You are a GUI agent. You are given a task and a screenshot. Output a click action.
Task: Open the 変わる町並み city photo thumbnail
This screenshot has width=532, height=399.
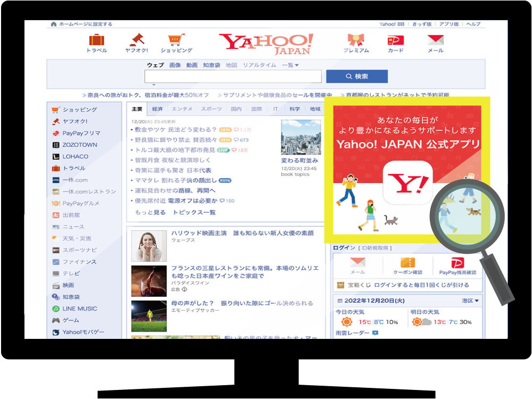301,137
